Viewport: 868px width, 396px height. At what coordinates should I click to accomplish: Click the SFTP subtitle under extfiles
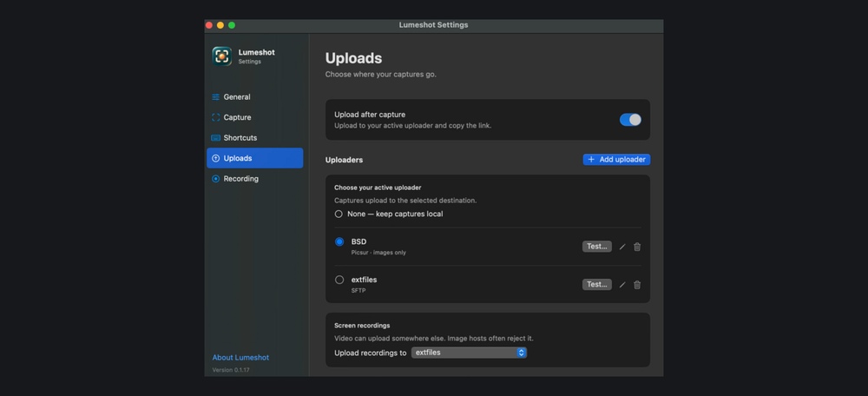click(358, 290)
